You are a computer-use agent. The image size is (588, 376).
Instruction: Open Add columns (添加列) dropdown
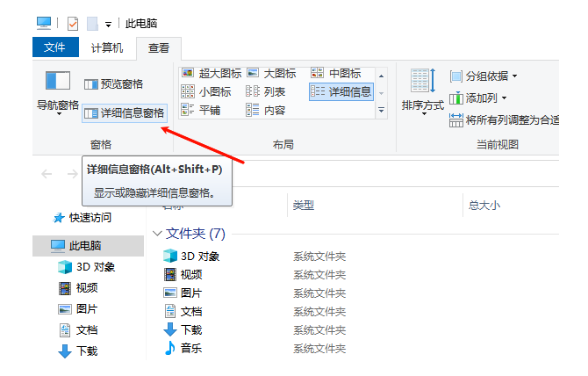pos(478,98)
